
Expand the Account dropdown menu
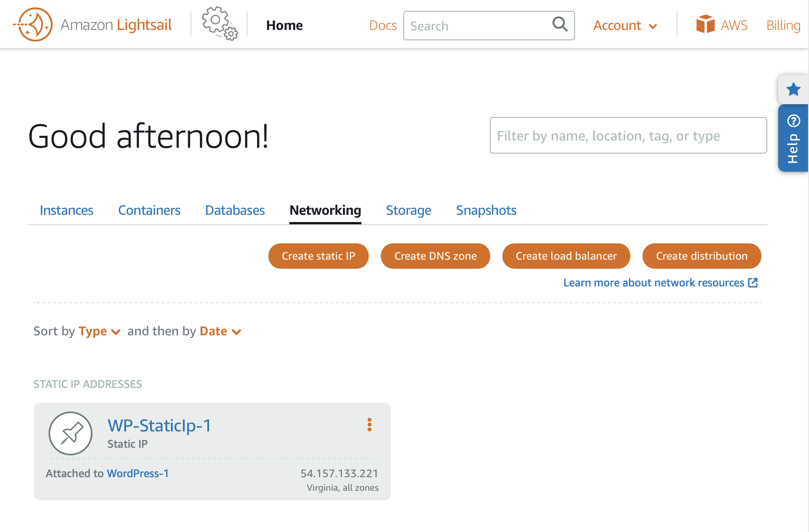[x=625, y=26]
